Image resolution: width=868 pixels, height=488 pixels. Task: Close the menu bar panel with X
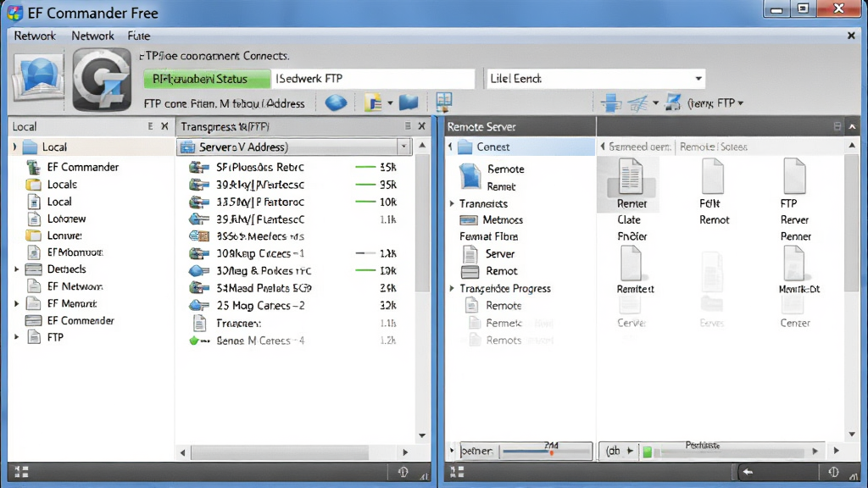851,36
